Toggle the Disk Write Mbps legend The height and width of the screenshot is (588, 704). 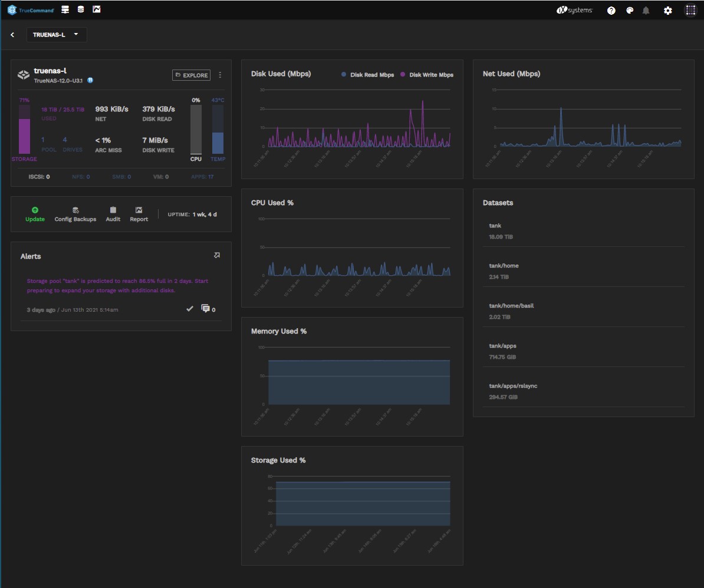(427, 74)
